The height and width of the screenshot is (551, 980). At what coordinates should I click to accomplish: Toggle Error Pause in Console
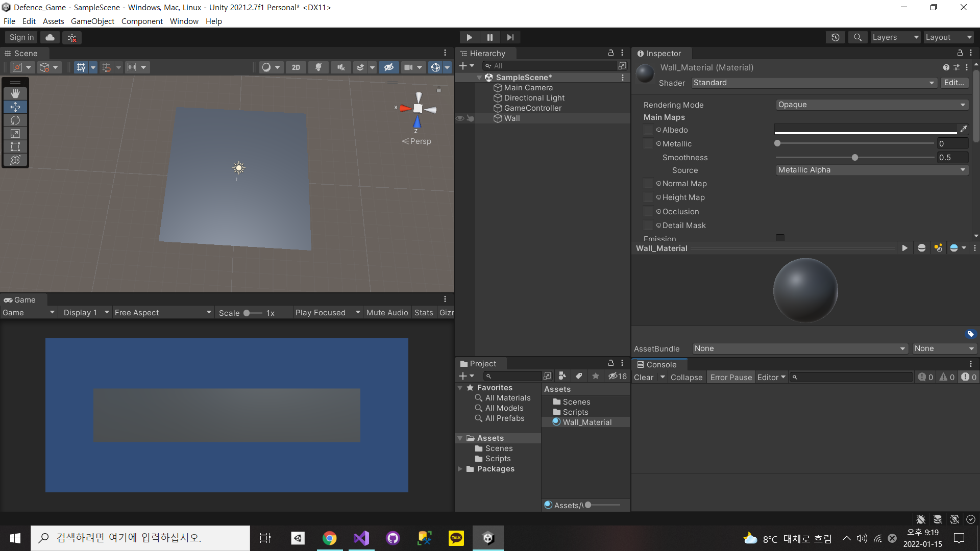(x=731, y=378)
